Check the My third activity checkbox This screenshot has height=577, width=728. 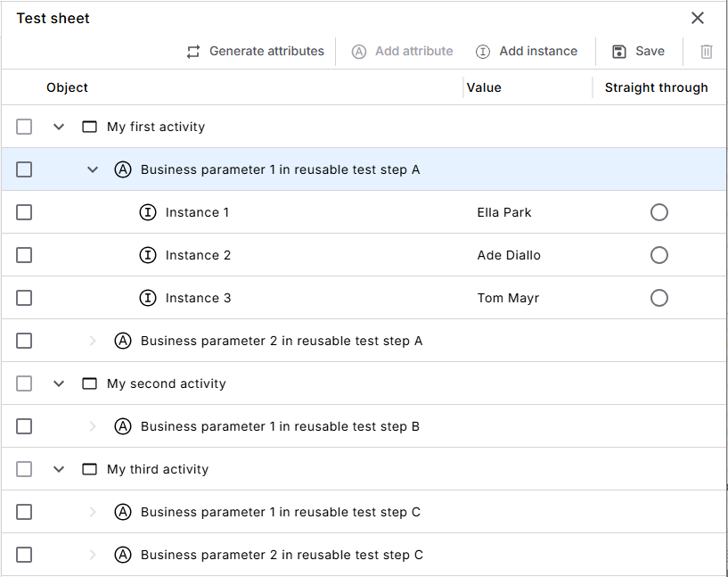(x=24, y=469)
